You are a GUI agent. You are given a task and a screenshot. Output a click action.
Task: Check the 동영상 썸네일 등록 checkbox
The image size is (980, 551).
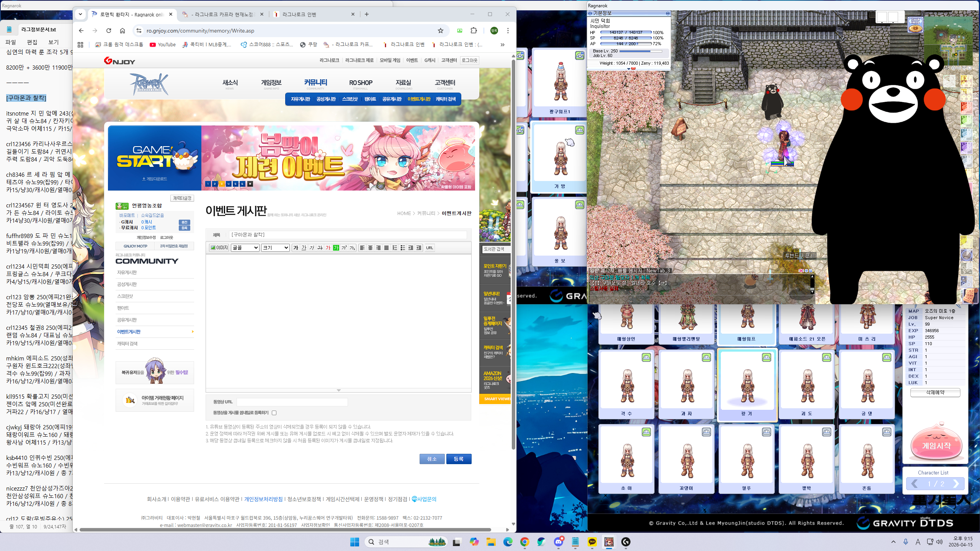click(274, 413)
